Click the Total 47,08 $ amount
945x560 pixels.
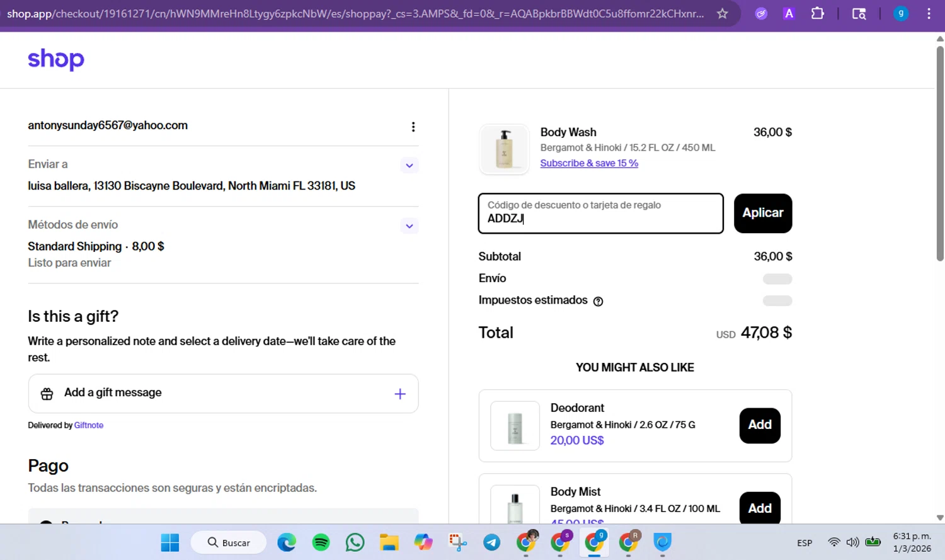766,333
